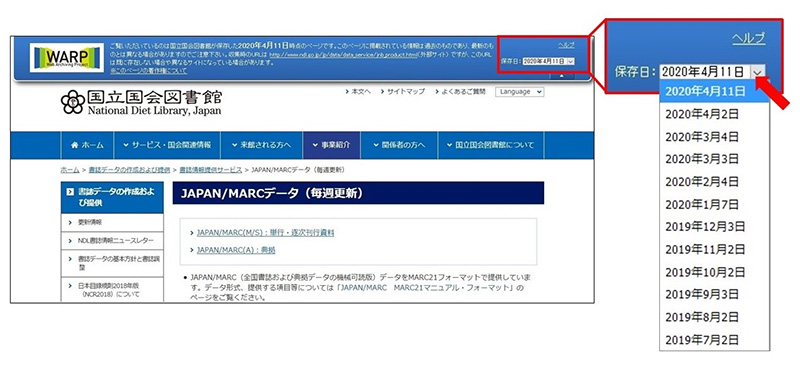The image size is (800, 370).
Task: Click the National Diet Library flower logo
Action: 72,102
